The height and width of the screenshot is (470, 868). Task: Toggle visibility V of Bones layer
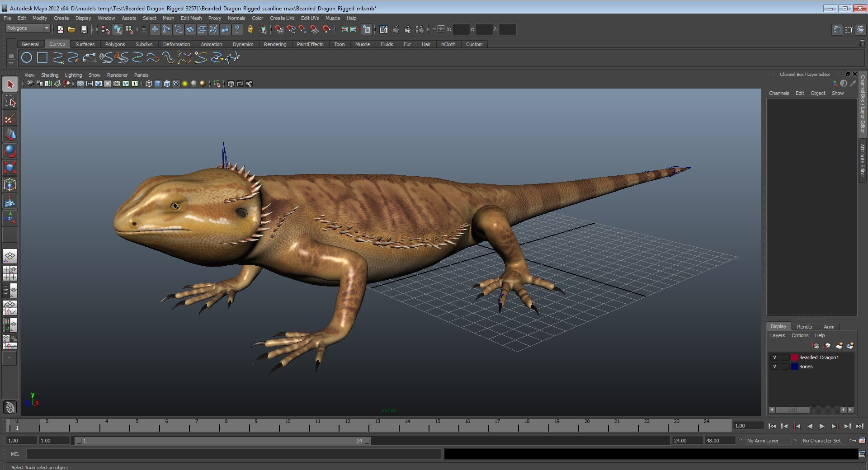(x=774, y=367)
